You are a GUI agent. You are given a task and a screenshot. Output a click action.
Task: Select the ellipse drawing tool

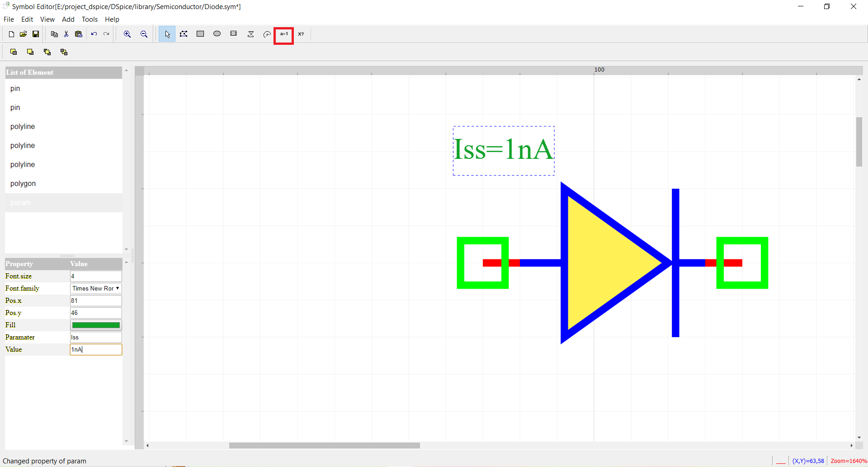point(217,34)
